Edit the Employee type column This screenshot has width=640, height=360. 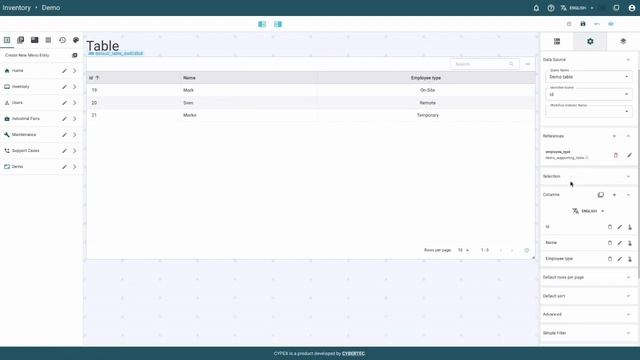pos(620,259)
